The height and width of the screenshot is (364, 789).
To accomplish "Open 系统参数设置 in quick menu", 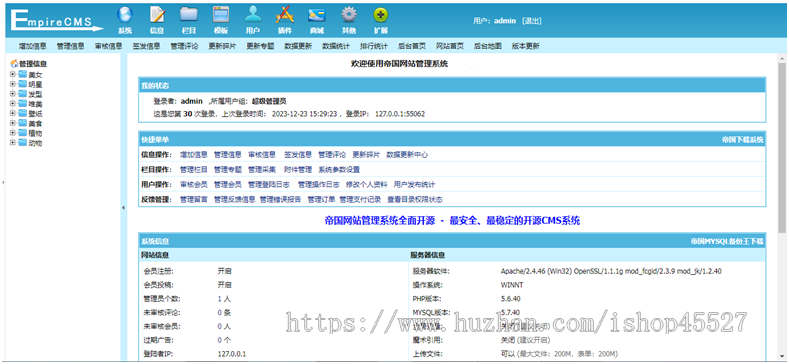I will point(339,169).
